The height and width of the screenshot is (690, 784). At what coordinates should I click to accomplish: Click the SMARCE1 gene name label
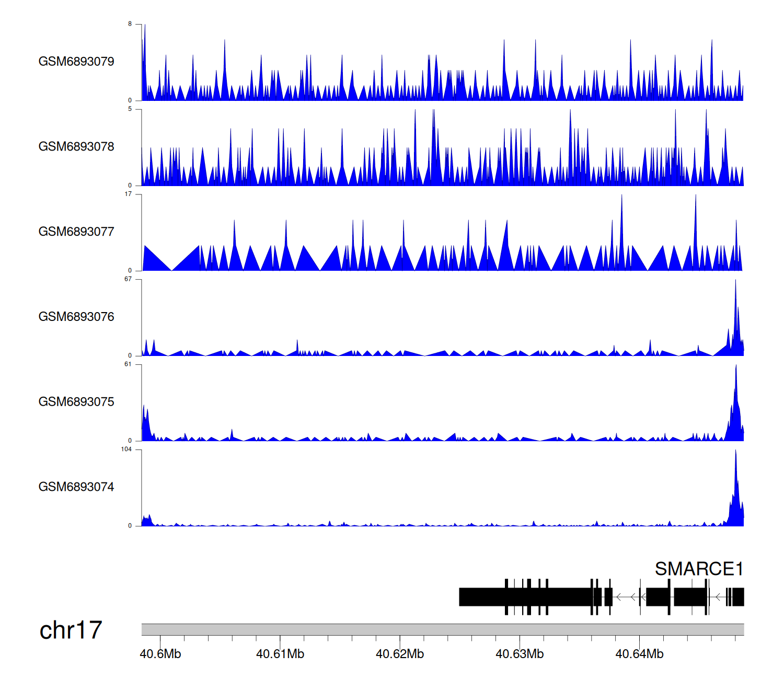[x=699, y=569]
